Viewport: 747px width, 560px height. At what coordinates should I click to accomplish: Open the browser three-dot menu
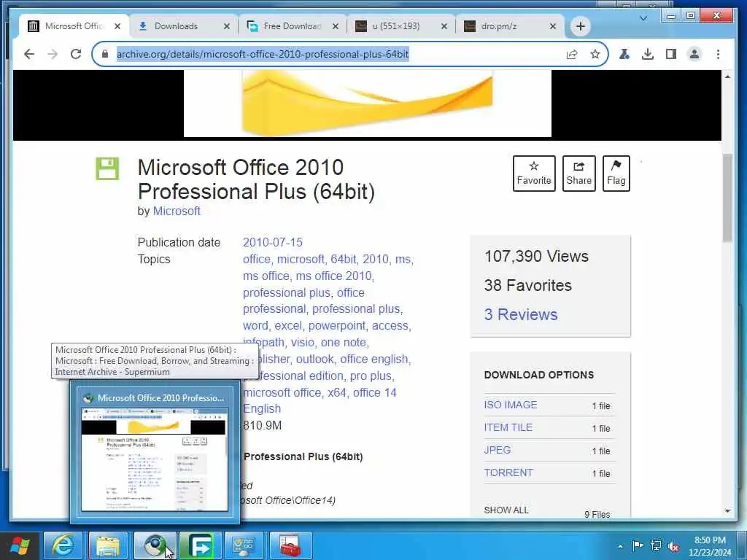(x=718, y=54)
